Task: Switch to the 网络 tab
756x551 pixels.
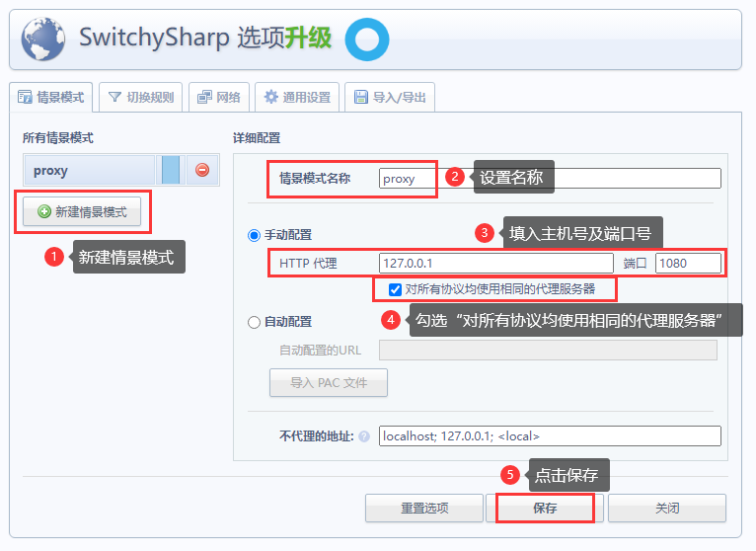Action: pyautogui.click(x=218, y=97)
